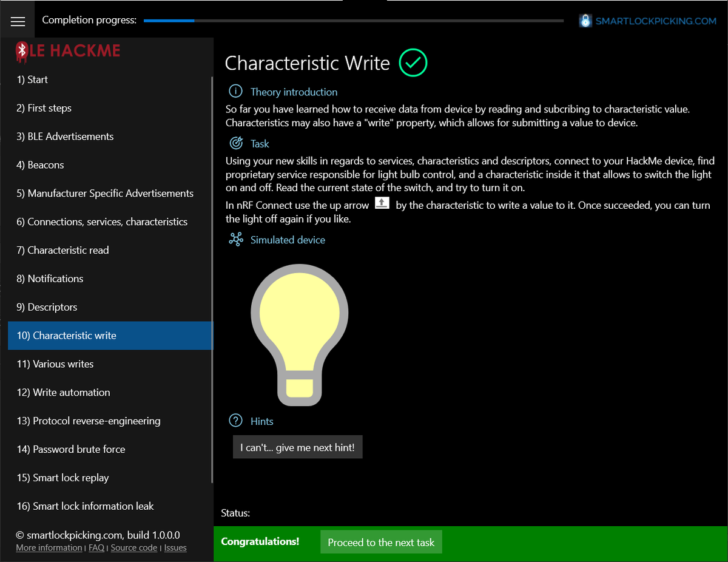The width and height of the screenshot is (728, 562).
Task: Select 16) Smart lock information leak
Action: click(x=110, y=506)
